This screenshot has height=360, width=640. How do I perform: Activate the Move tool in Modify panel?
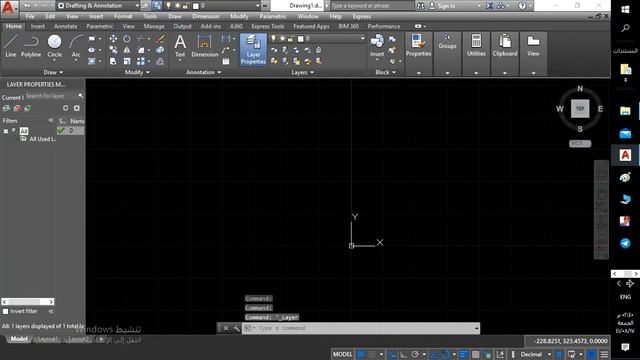click(113, 38)
